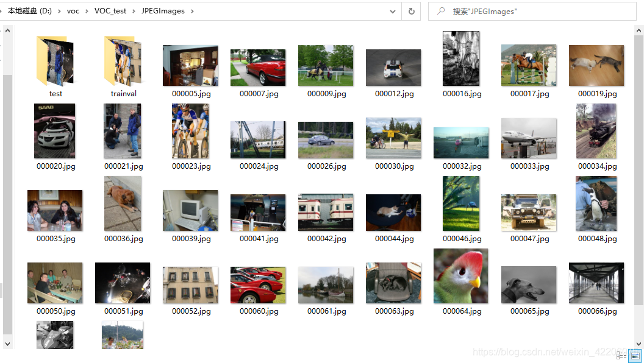Open the trainval folder icon
This screenshot has height=363, width=644.
coord(123,61)
